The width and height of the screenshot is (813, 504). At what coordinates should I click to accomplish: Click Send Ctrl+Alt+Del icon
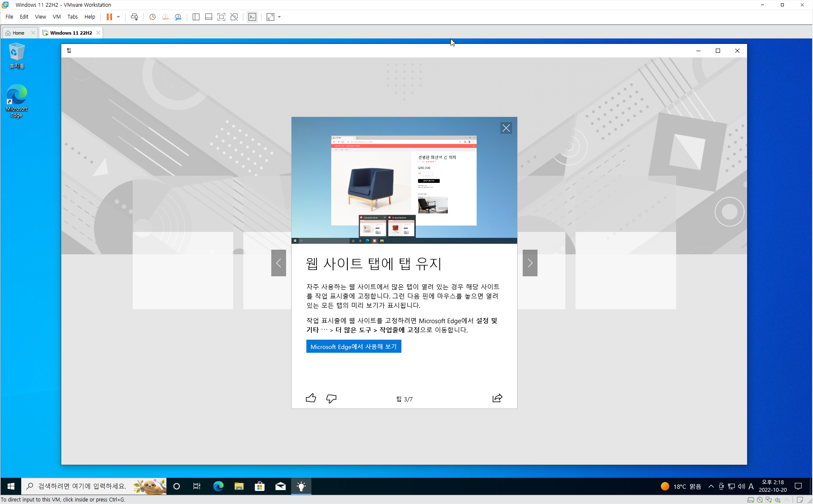[x=134, y=17]
